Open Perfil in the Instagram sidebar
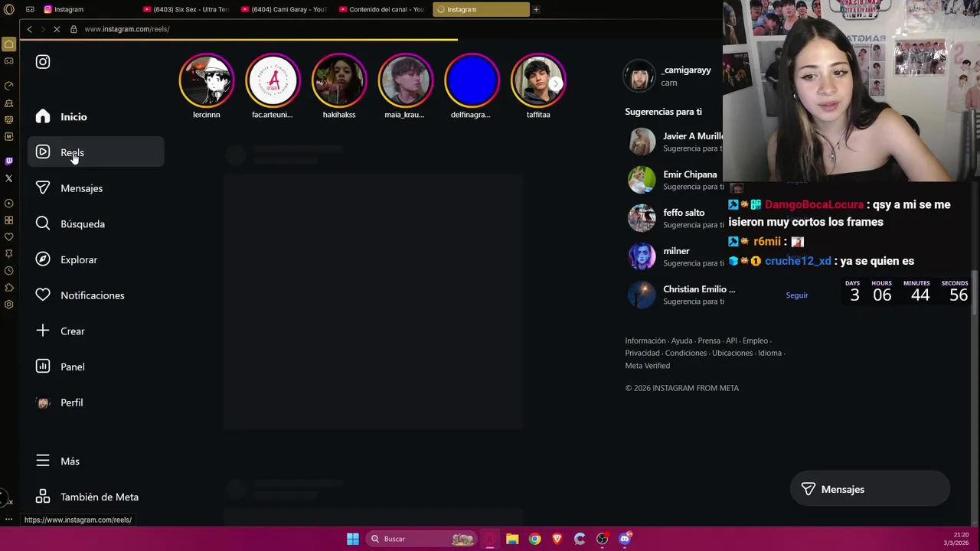 click(96, 403)
